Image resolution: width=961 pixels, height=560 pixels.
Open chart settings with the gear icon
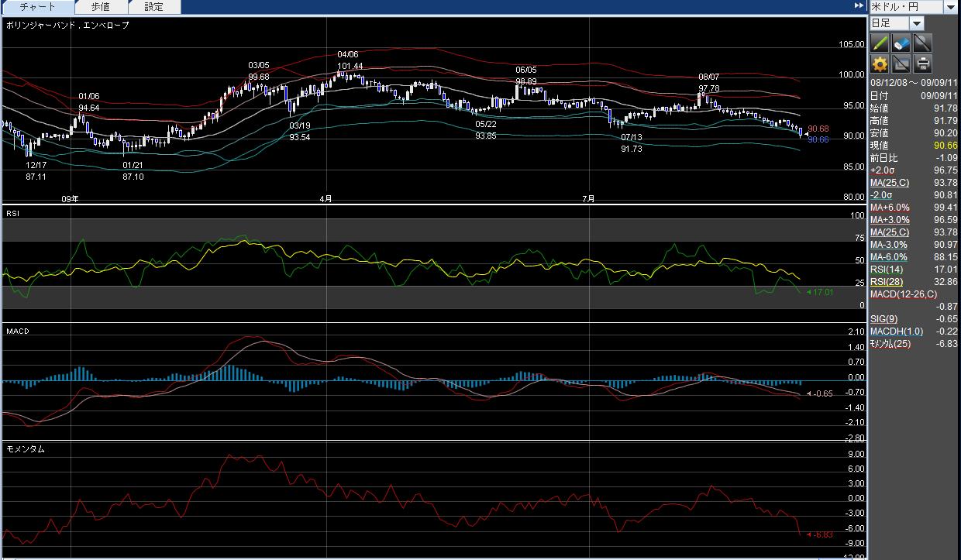pyautogui.click(x=880, y=64)
